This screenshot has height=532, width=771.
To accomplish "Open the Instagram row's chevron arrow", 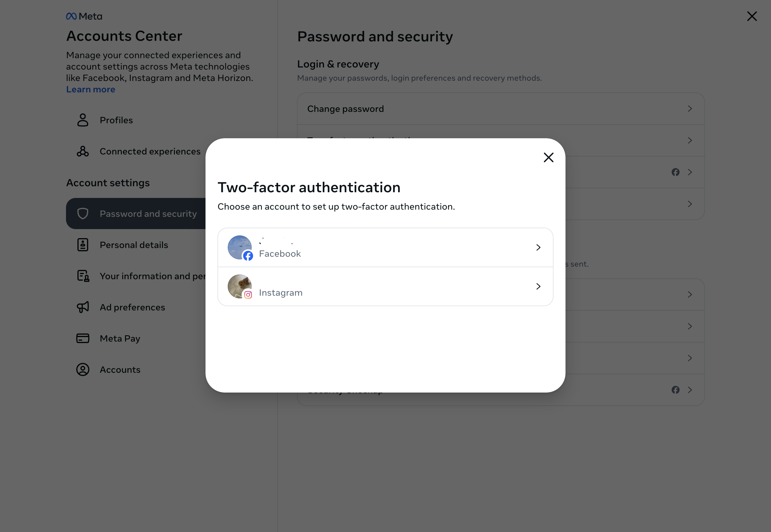I will pyautogui.click(x=538, y=286).
